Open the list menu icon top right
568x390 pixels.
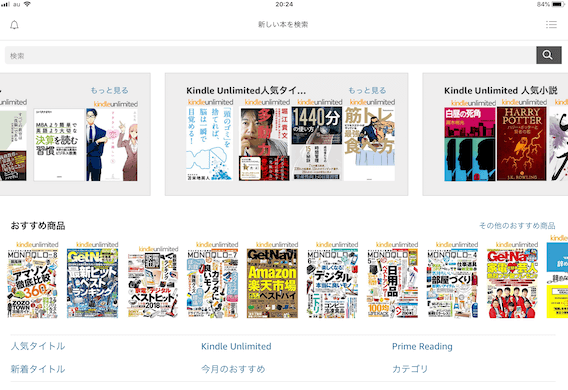point(551,25)
